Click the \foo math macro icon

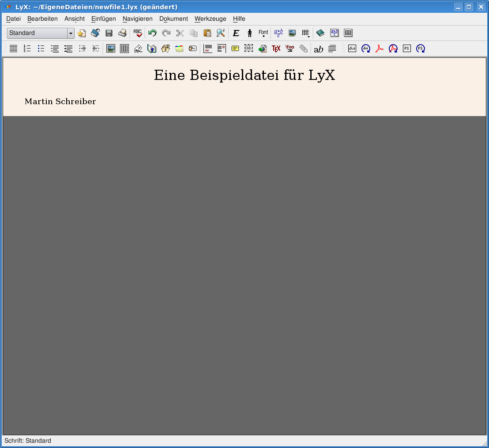[x=290, y=49]
